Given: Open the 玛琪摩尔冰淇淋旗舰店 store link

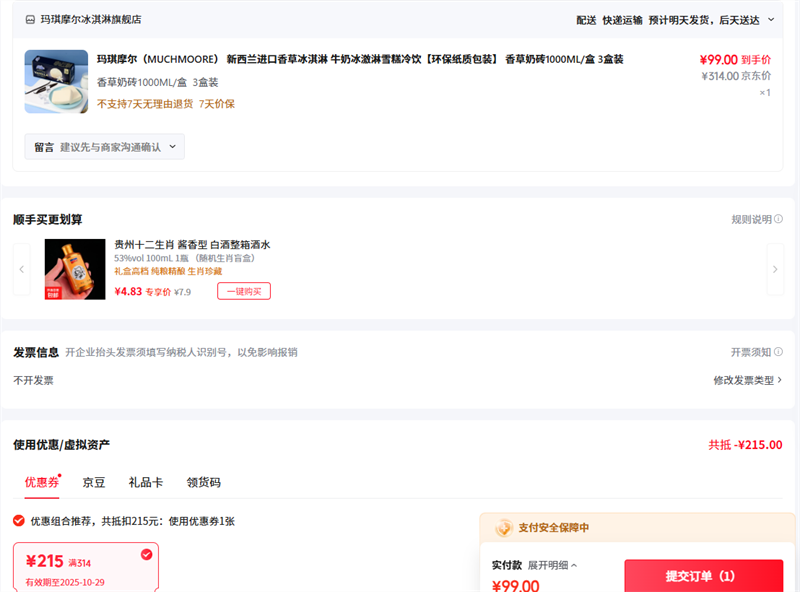Looking at the screenshot, I should 90,19.
